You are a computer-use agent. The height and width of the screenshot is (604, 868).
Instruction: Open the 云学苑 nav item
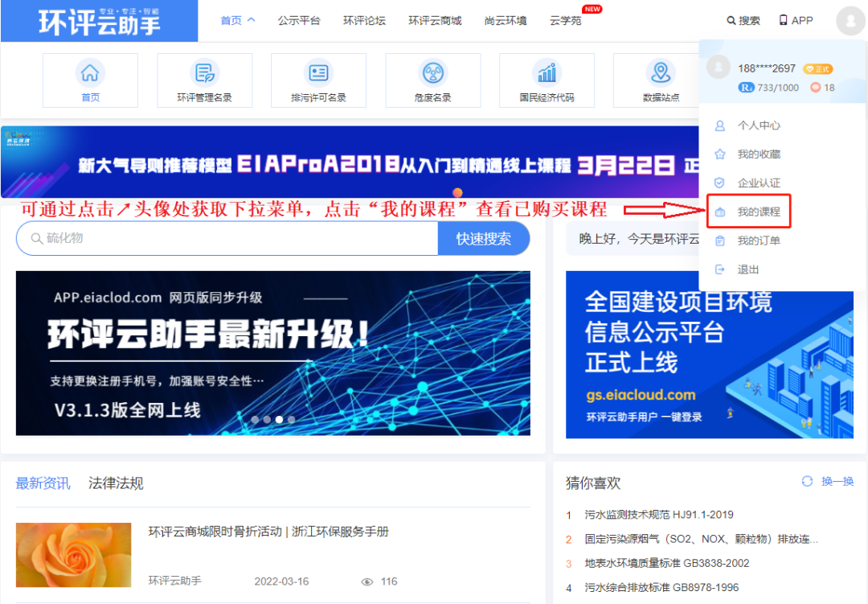(x=565, y=20)
